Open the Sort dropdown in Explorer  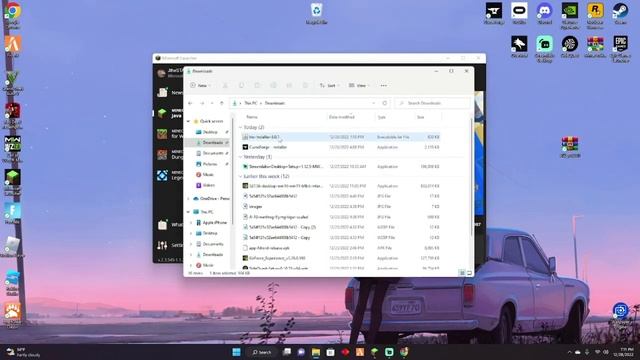coord(329,85)
